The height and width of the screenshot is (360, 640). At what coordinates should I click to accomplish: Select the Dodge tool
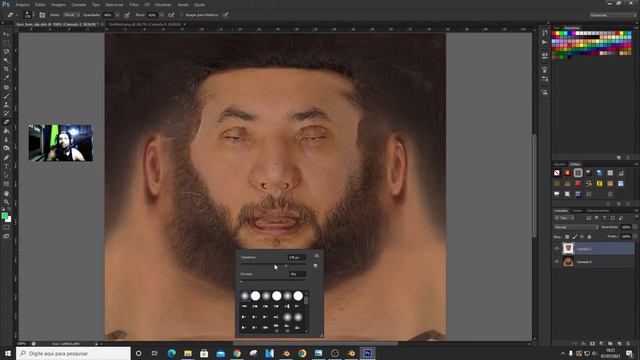(6, 148)
